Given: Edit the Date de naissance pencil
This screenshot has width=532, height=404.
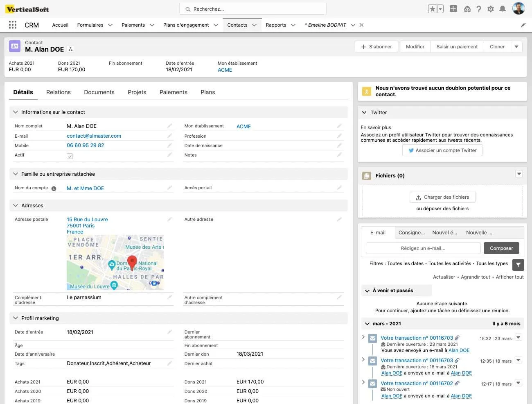Looking at the screenshot, I should click(339, 145).
